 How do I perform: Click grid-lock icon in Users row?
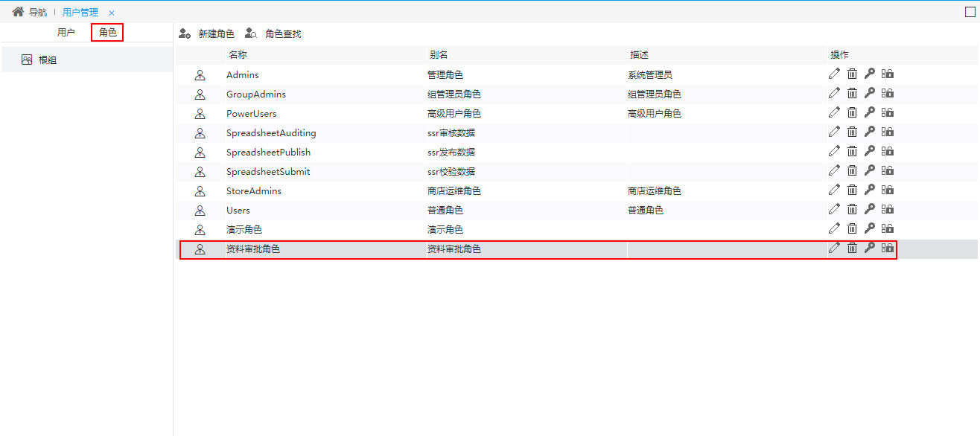pyautogui.click(x=888, y=209)
